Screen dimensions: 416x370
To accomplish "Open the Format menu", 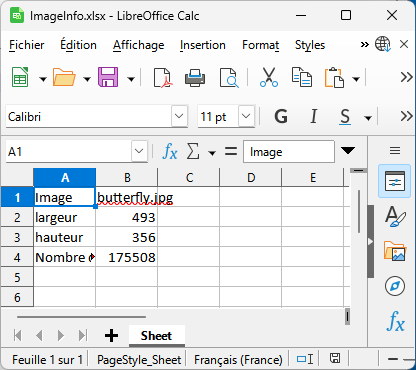I will (x=261, y=45).
